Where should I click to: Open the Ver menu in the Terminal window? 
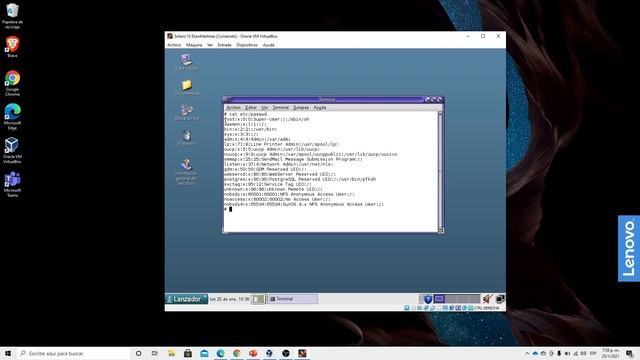264,108
